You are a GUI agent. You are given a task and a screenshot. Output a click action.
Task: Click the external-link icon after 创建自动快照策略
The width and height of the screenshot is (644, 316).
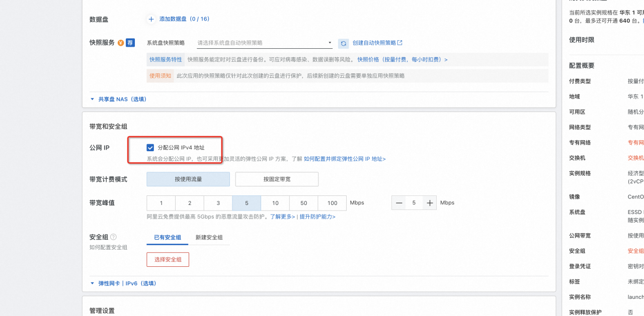click(400, 43)
